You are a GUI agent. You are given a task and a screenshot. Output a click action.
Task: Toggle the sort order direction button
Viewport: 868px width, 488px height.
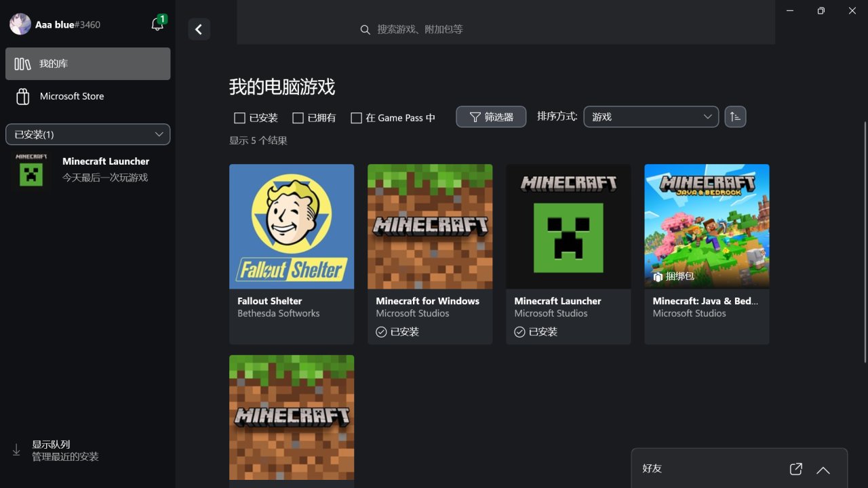coord(735,117)
